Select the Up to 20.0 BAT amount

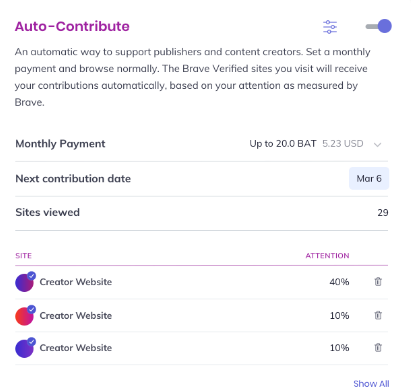(283, 144)
